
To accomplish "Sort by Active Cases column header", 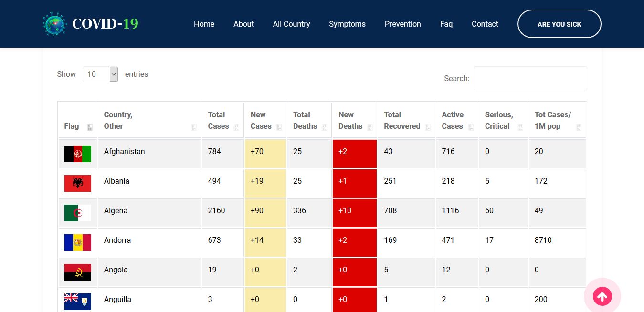I will tap(456, 121).
